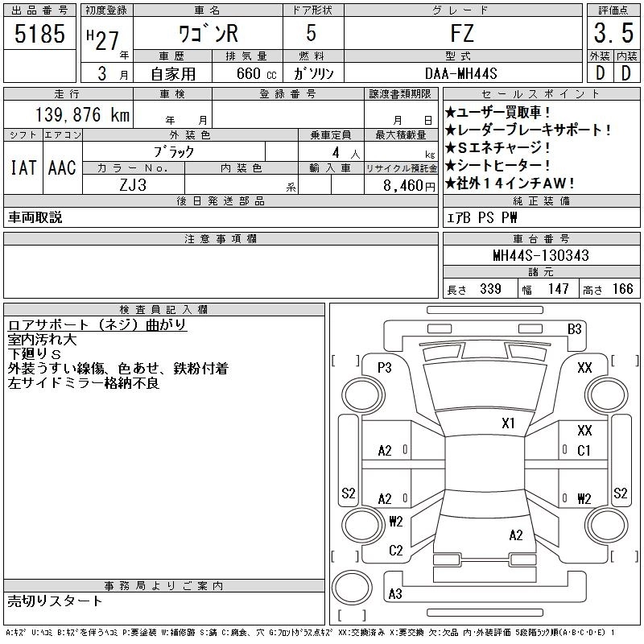The width and height of the screenshot is (644, 644).
Task: Select the 注意事項欄 header
Action: click(x=221, y=238)
